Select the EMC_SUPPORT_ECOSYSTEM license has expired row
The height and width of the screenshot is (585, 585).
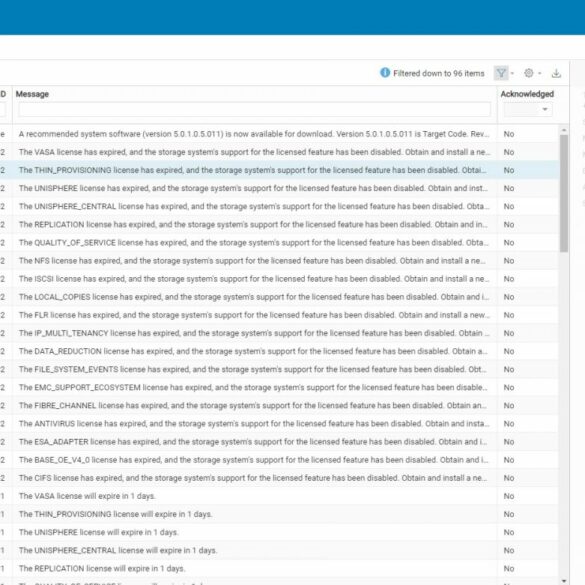pyautogui.click(x=279, y=388)
